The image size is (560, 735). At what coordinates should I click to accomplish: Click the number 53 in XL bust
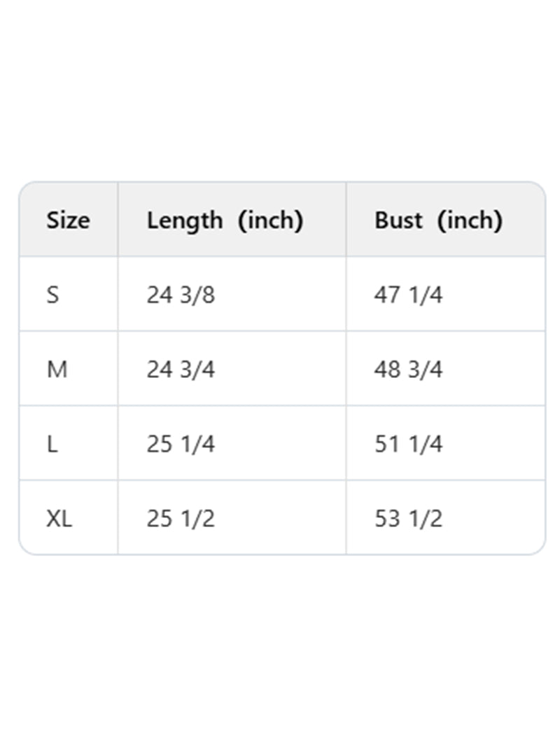click(386, 519)
